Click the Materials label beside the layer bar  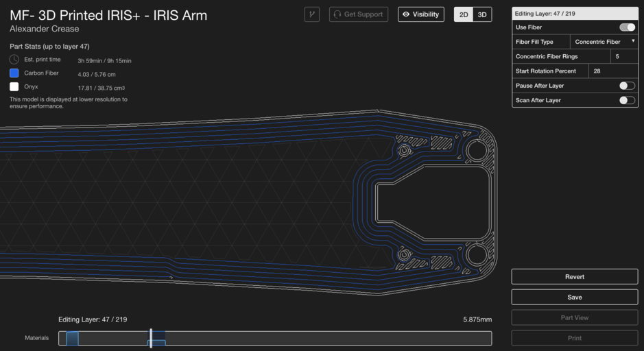point(36,338)
